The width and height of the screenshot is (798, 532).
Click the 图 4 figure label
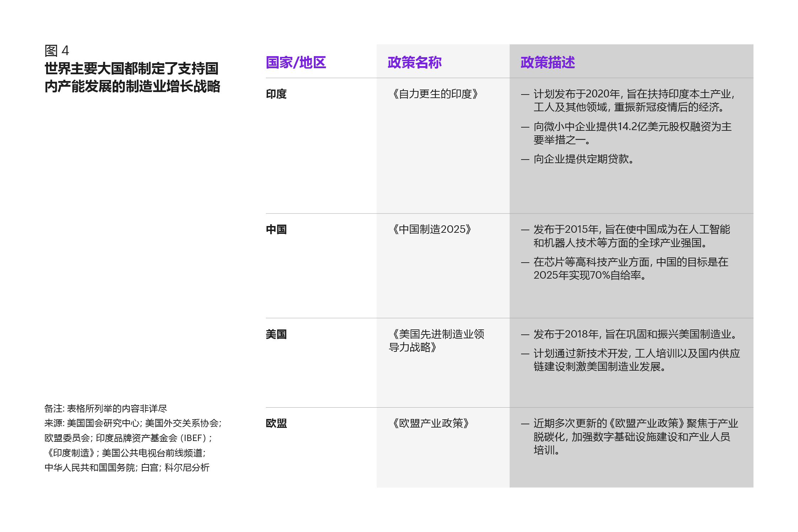pos(57,51)
